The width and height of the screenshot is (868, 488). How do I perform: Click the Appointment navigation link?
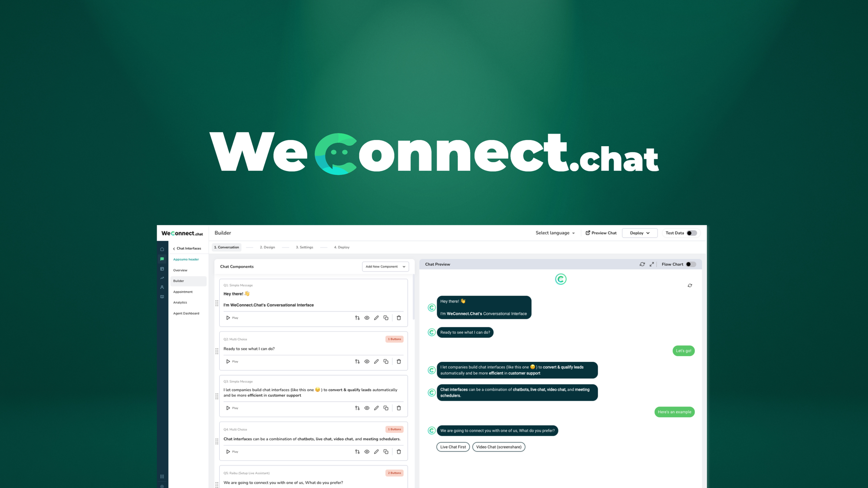point(182,291)
